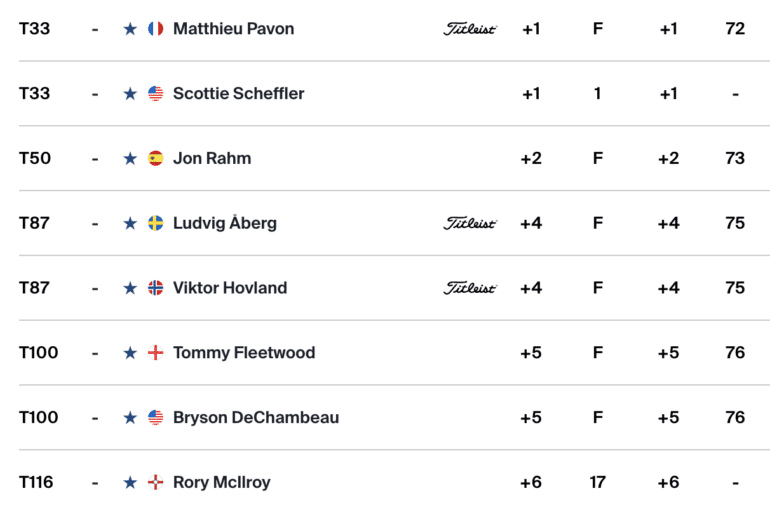The width and height of the screenshot is (770, 512).
Task: Click Titleist logo in Matthieu Pavon row
Action: [x=470, y=29]
